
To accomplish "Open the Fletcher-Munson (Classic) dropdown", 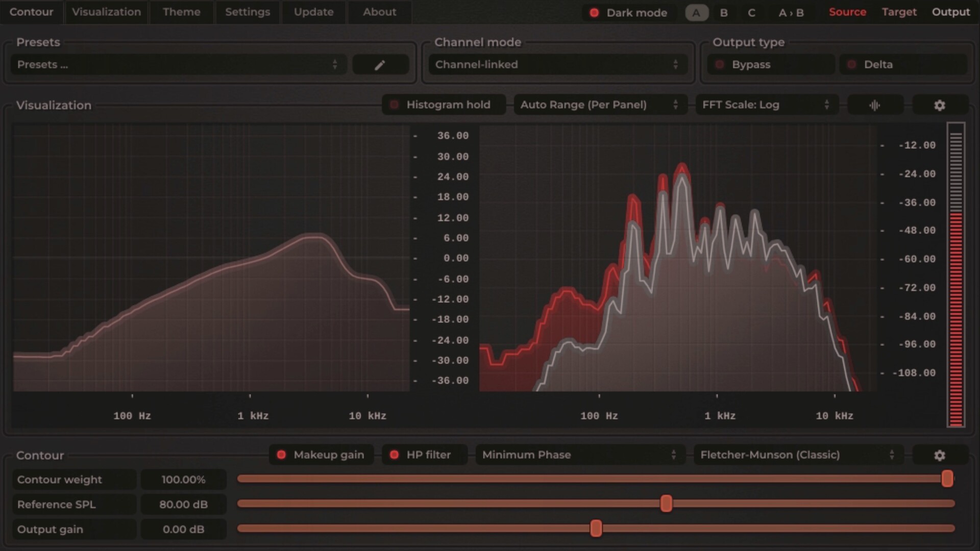I will [x=798, y=455].
